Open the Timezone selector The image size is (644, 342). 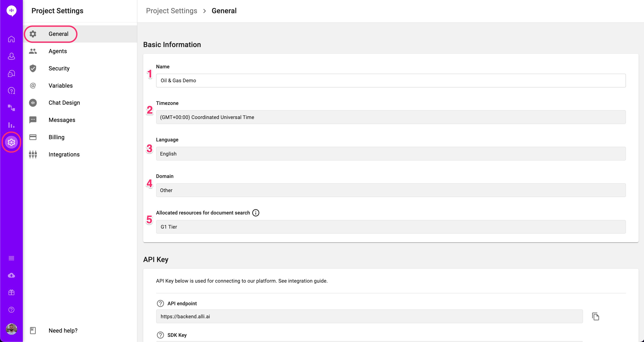pos(390,117)
